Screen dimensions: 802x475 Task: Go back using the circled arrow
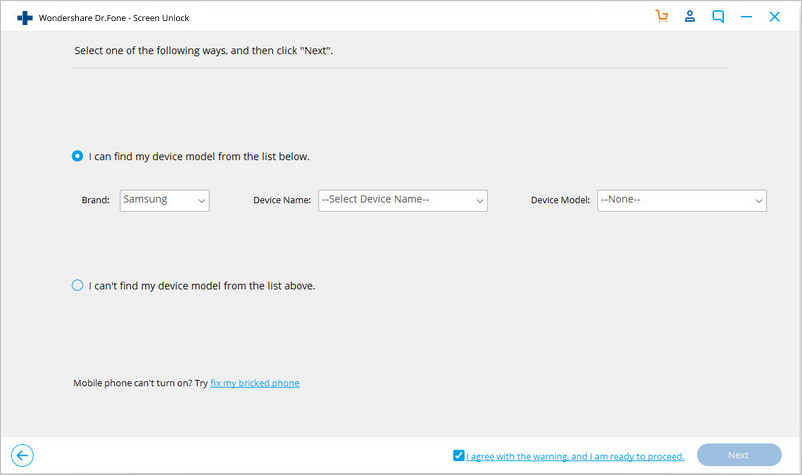tap(20, 455)
